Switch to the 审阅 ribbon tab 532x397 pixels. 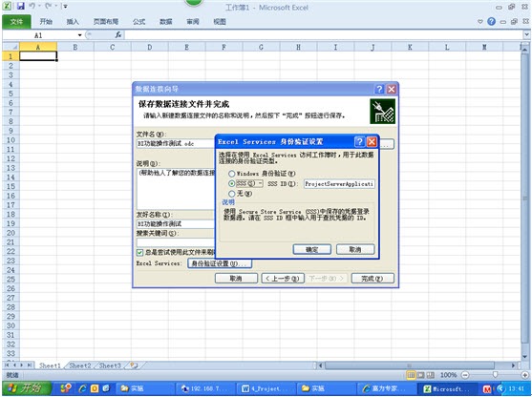[193, 22]
